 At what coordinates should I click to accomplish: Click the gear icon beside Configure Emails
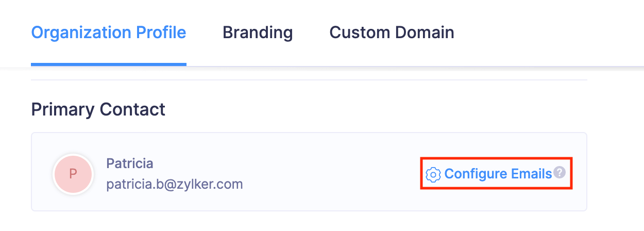(433, 175)
